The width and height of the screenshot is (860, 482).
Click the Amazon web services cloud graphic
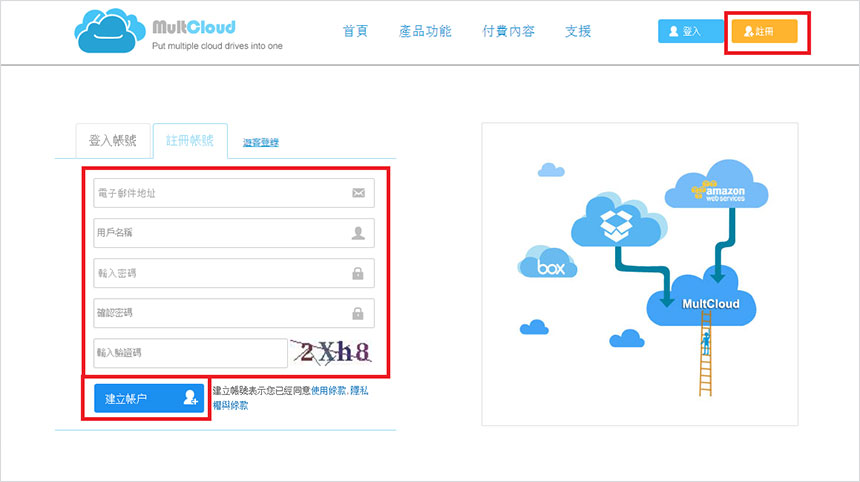point(716,185)
